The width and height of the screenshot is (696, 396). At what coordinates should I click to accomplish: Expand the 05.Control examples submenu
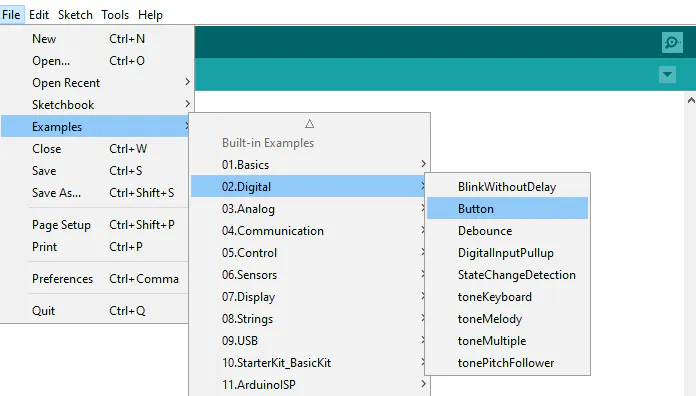click(308, 253)
